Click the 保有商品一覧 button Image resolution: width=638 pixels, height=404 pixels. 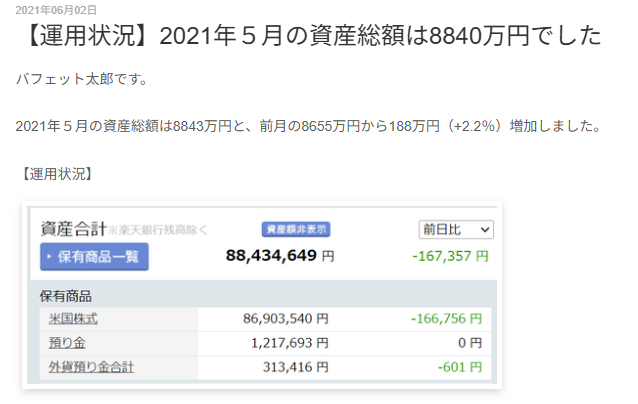[94, 257]
